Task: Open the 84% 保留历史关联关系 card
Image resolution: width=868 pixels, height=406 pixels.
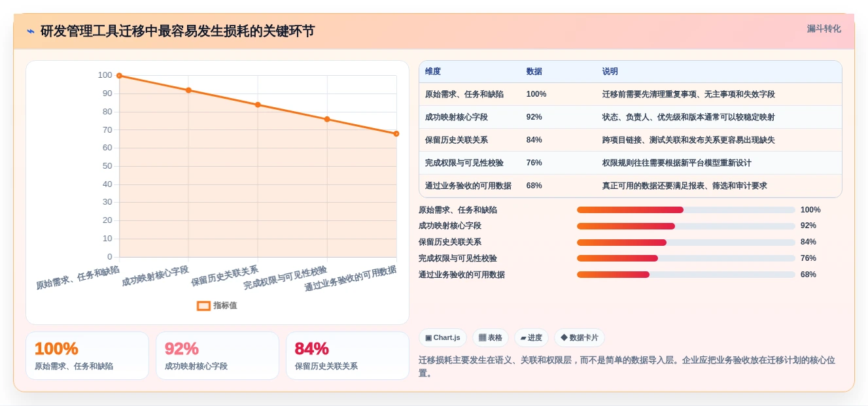Action: pos(347,356)
